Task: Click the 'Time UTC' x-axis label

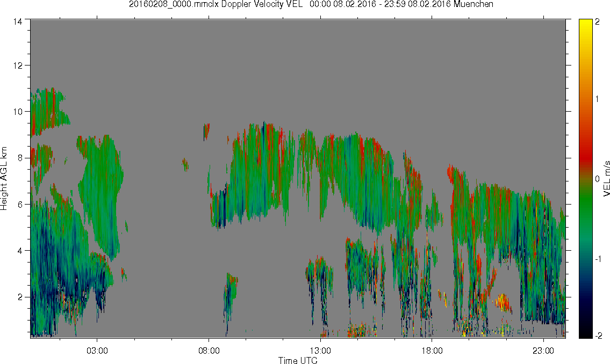Action: (x=298, y=360)
